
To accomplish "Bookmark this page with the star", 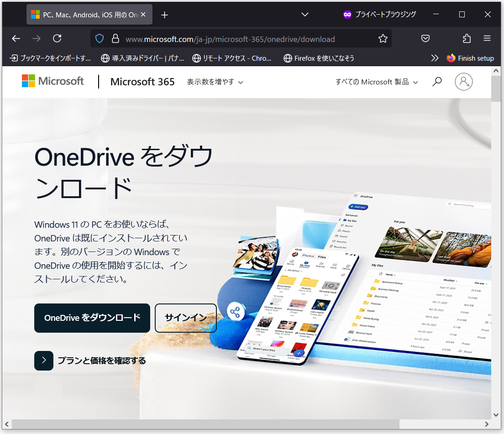I will coord(383,39).
